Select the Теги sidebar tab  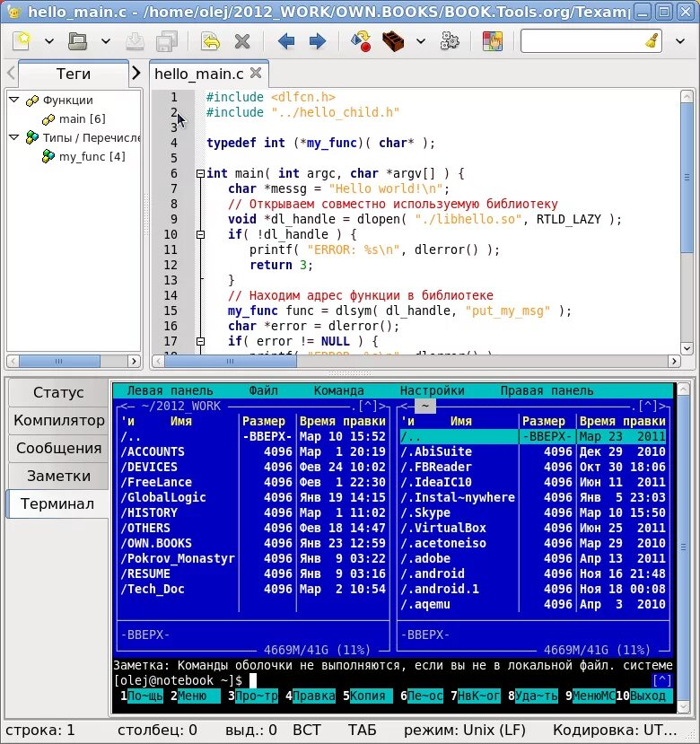point(73,74)
